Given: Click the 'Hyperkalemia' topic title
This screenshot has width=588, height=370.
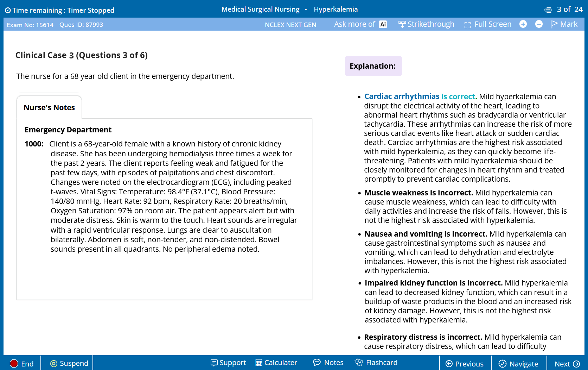Looking at the screenshot, I should [336, 10].
